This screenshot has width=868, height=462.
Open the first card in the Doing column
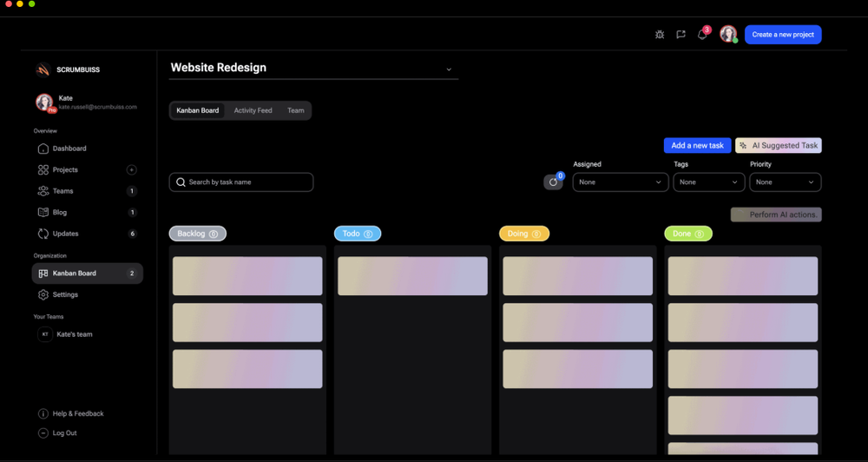[x=577, y=276]
